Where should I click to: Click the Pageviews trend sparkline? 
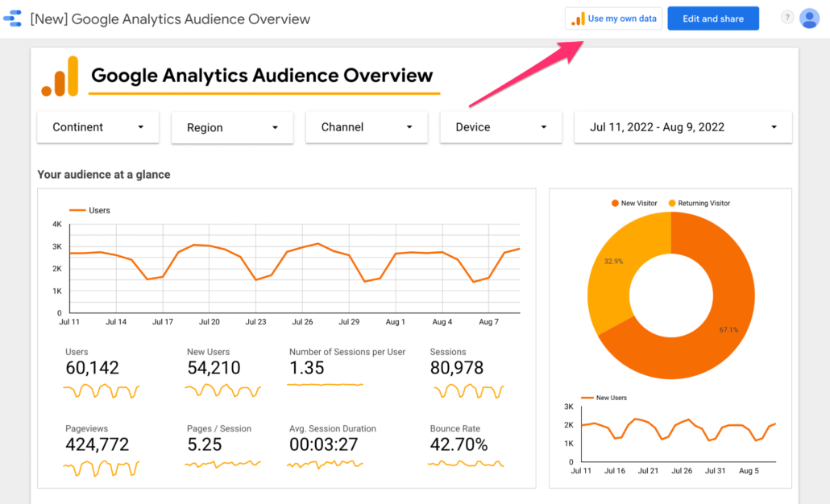coord(102,467)
